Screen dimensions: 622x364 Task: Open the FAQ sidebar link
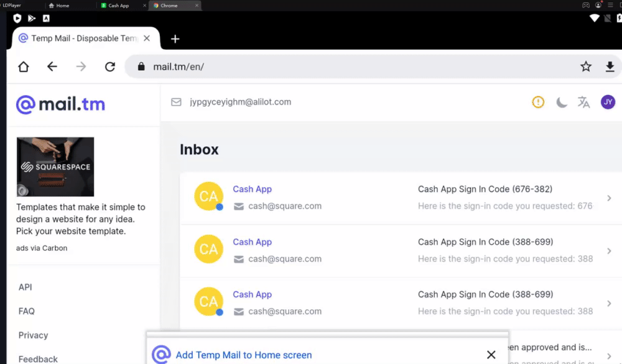(x=27, y=311)
